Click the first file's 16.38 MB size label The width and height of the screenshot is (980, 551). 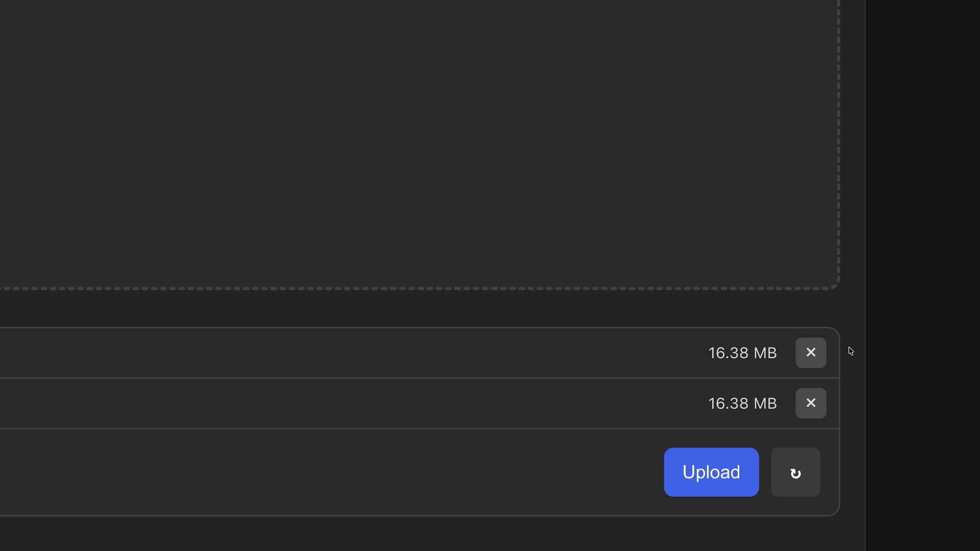click(x=742, y=353)
